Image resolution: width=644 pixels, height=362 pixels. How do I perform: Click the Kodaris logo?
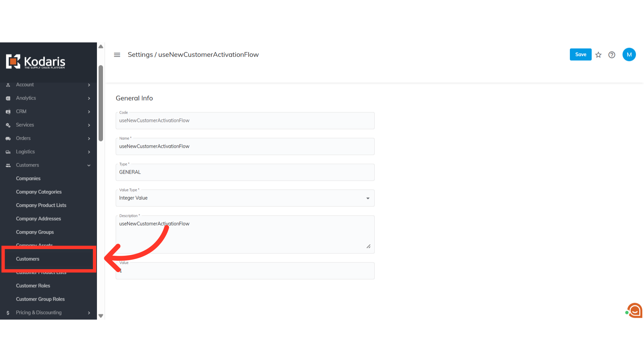tap(36, 62)
